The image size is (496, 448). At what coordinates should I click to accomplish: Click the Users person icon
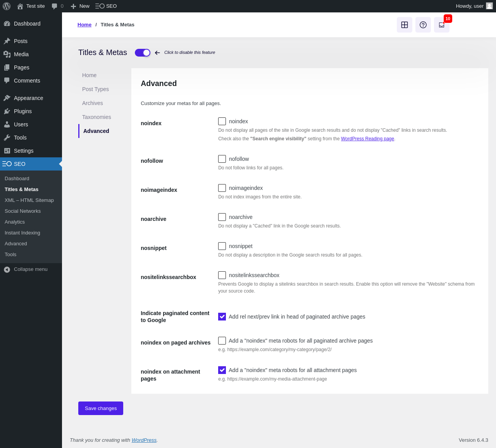click(7, 124)
